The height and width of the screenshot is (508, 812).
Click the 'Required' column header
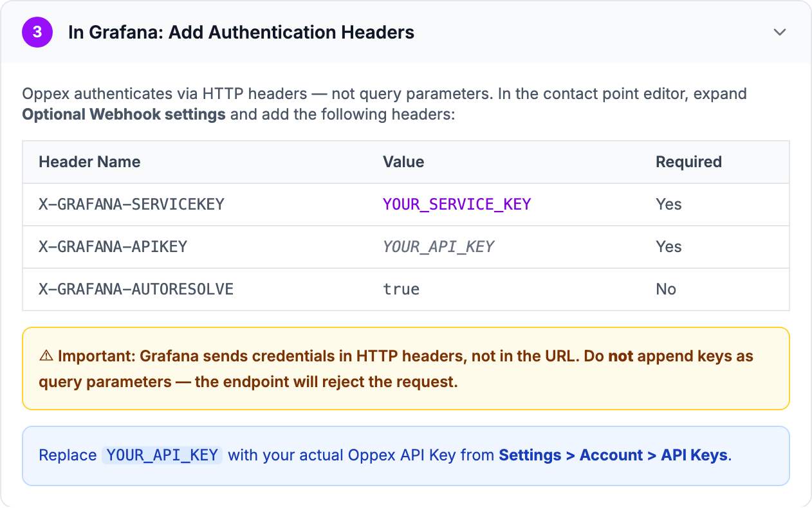point(688,162)
